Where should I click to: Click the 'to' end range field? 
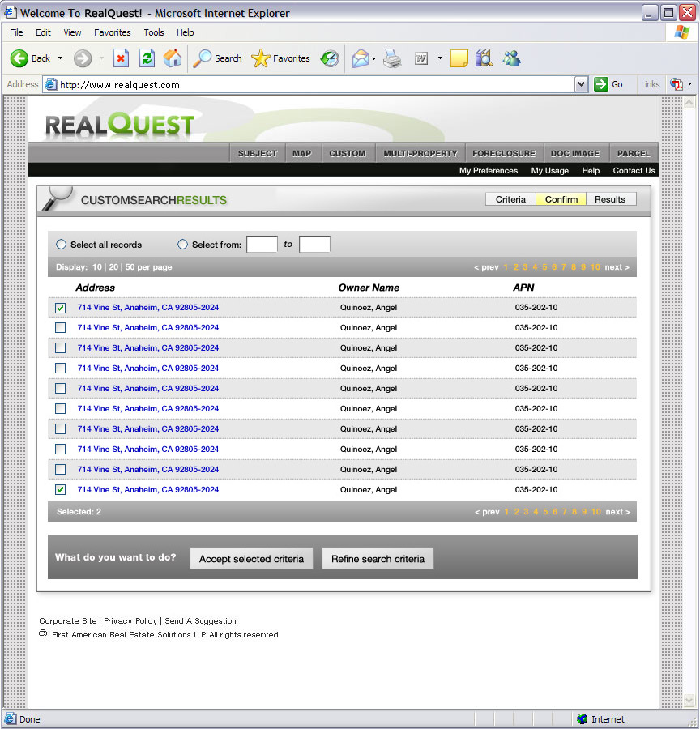pyautogui.click(x=314, y=244)
